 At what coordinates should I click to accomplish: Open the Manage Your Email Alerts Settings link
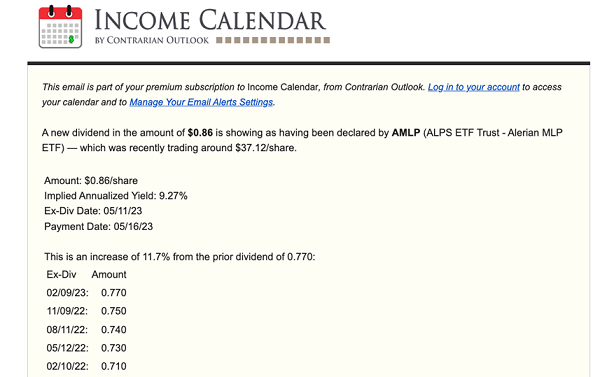pyautogui.click(x=201, y=102)
